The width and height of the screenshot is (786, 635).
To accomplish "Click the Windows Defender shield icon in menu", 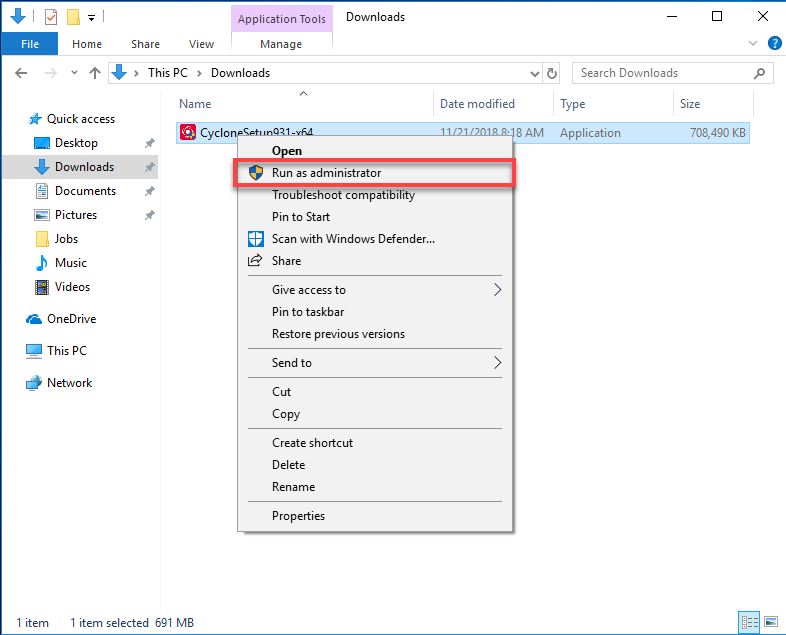I will 254,239.
